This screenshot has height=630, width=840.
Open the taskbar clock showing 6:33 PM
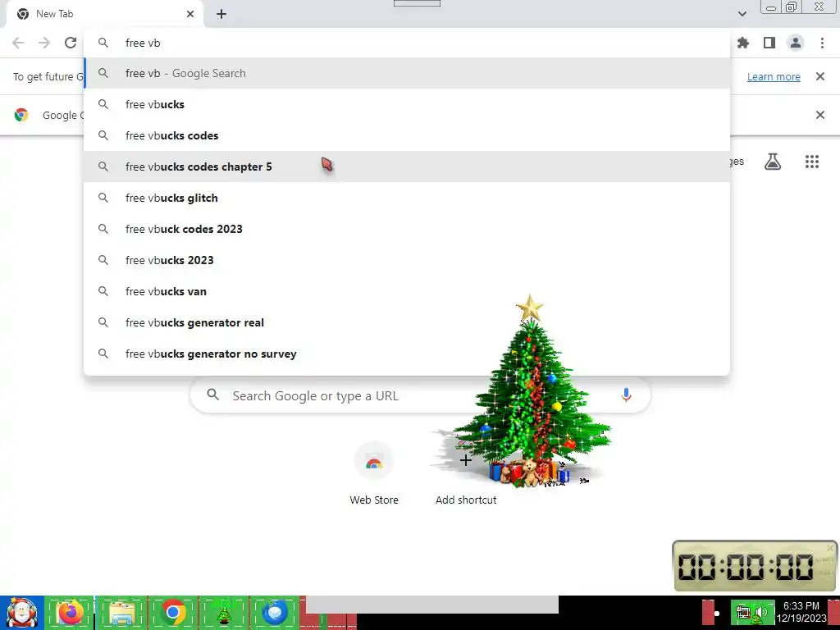pos(801,612)
